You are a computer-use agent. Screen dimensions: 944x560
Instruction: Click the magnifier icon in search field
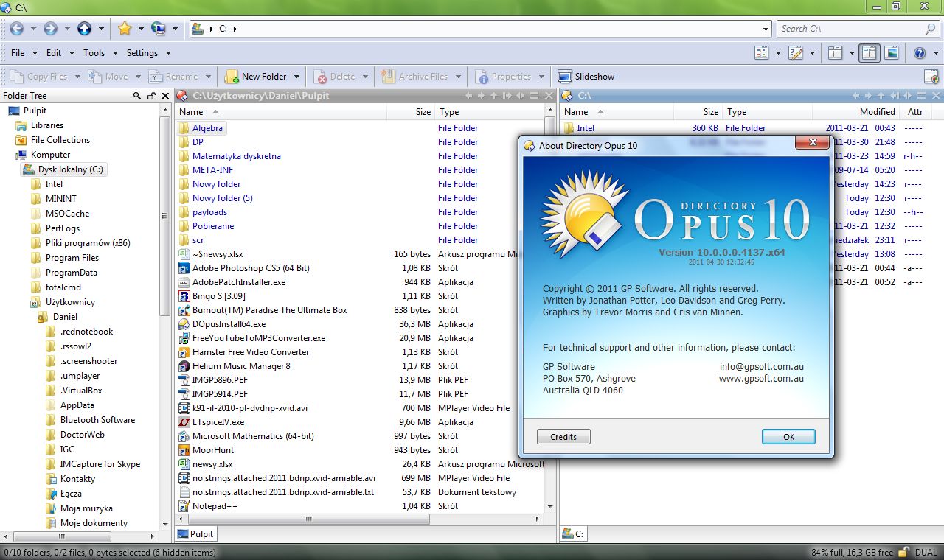(931, 29)
